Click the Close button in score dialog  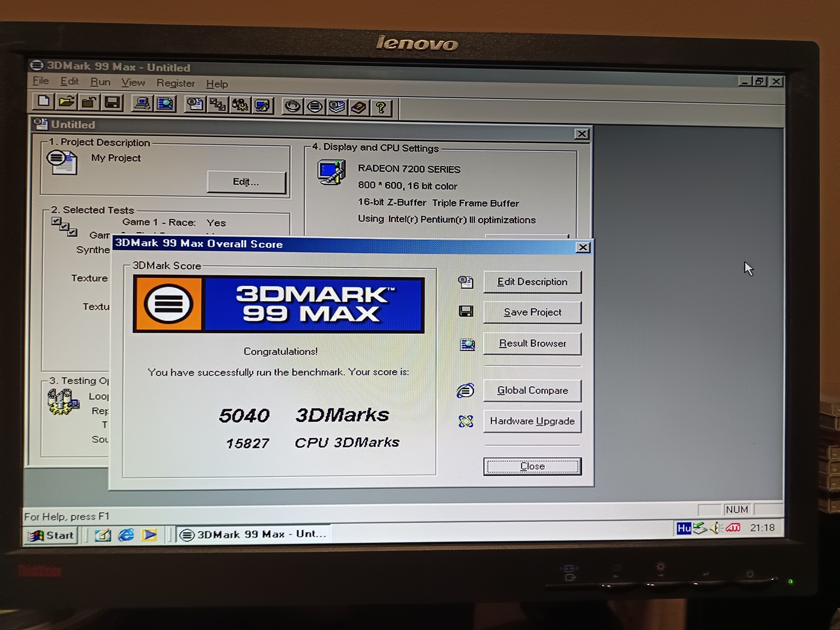532,466
